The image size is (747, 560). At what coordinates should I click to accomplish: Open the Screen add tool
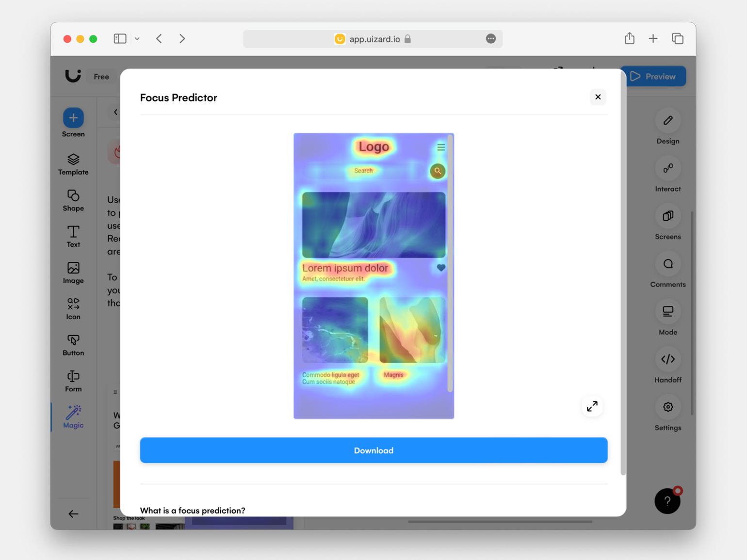pos(73,123)
